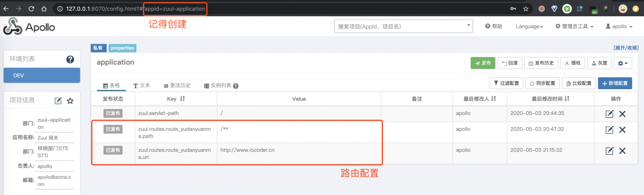Edit the route_yudaoyuanma.url row

[610, 151]
